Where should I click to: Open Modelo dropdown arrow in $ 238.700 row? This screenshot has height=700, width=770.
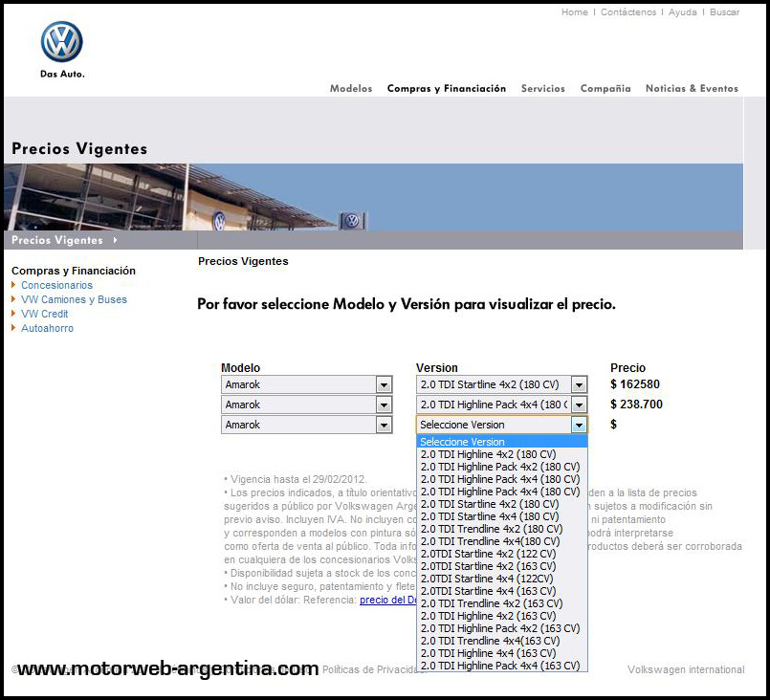click(x=384, y=405)
